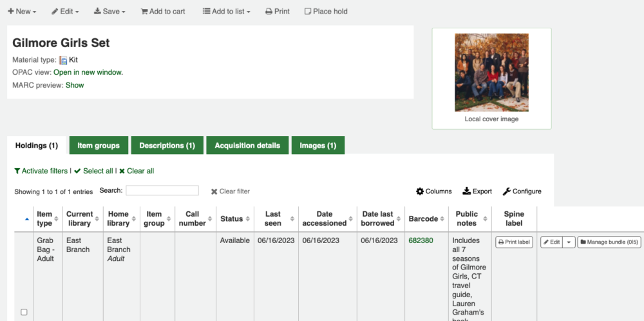The width and height of the screenshot is (644, 321).
Task: Sort by Home library column
Action: (122, 219)
